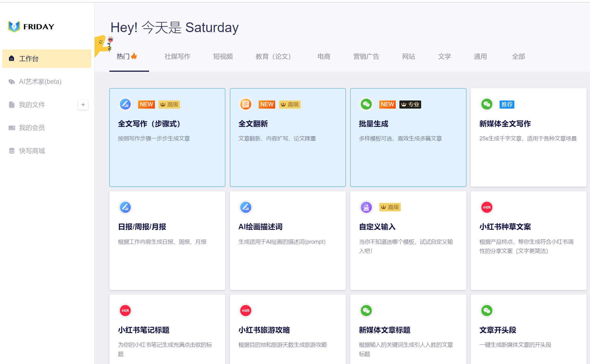Click the WeChat icon on 批量生成 card
This screenshot has height=364, width=590.
366,104
